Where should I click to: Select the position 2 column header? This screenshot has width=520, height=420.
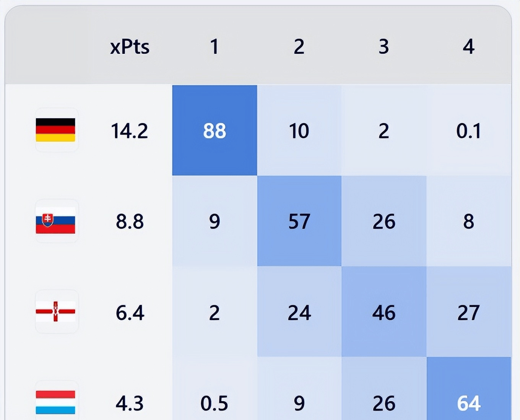299,47
